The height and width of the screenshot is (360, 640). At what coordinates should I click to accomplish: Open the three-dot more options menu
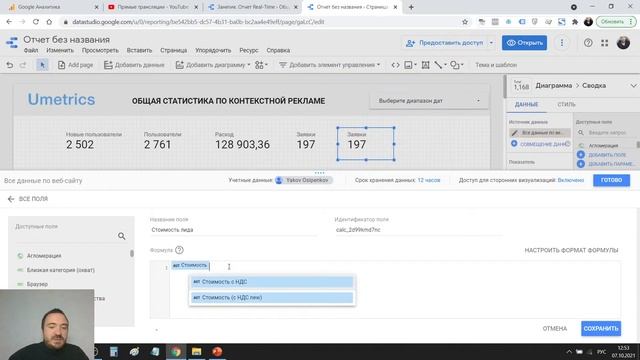tap(562, 43)
